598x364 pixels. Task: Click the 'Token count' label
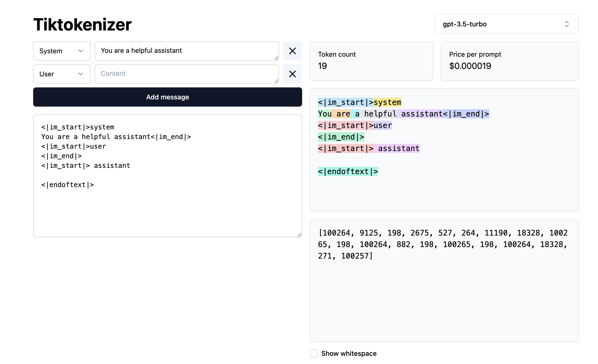tap(337, 54)
